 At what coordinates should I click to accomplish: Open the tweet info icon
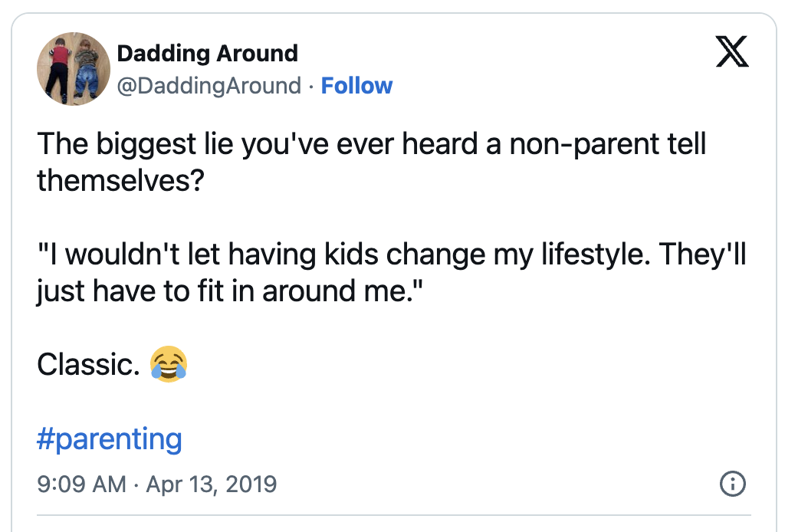pos(734,484)
